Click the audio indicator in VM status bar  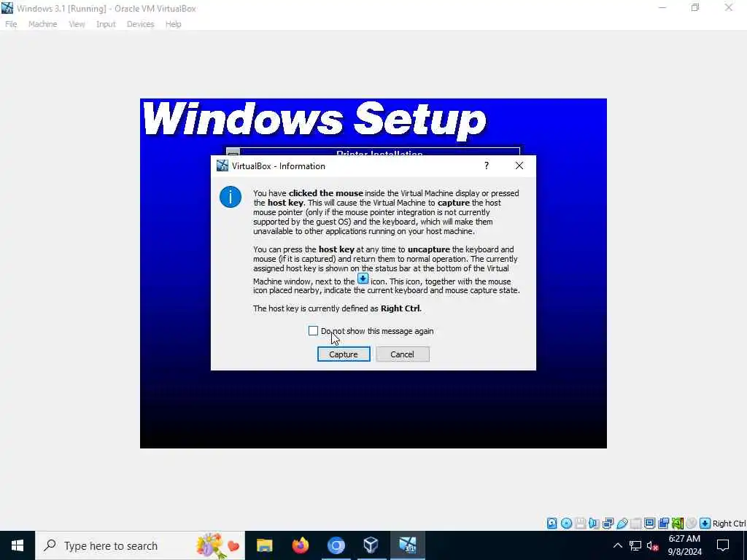(x=594, y=524)
